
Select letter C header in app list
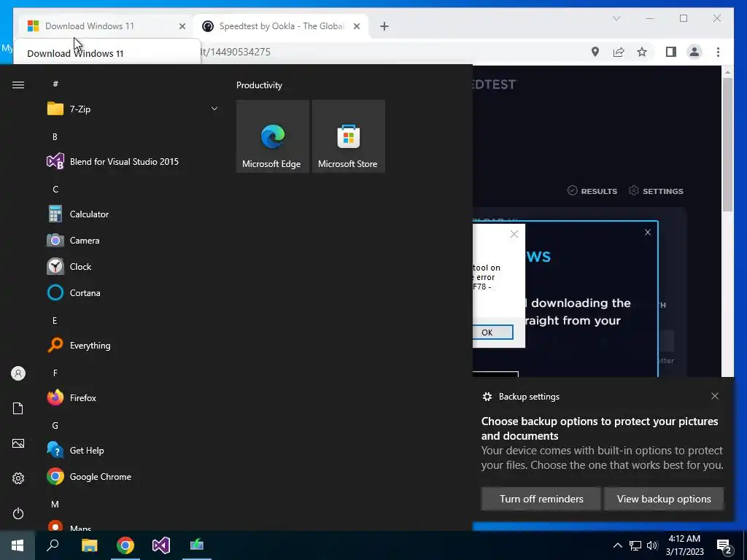point(55,189)
